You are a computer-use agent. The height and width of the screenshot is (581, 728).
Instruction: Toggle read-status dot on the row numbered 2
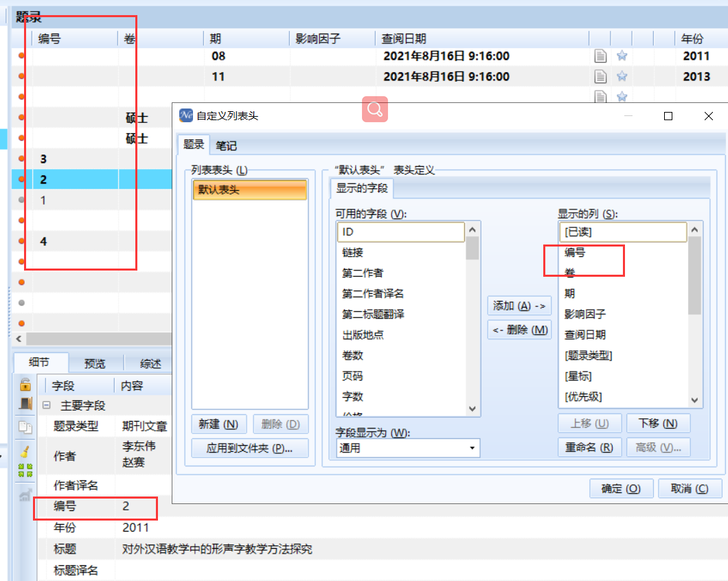(21, 180)
